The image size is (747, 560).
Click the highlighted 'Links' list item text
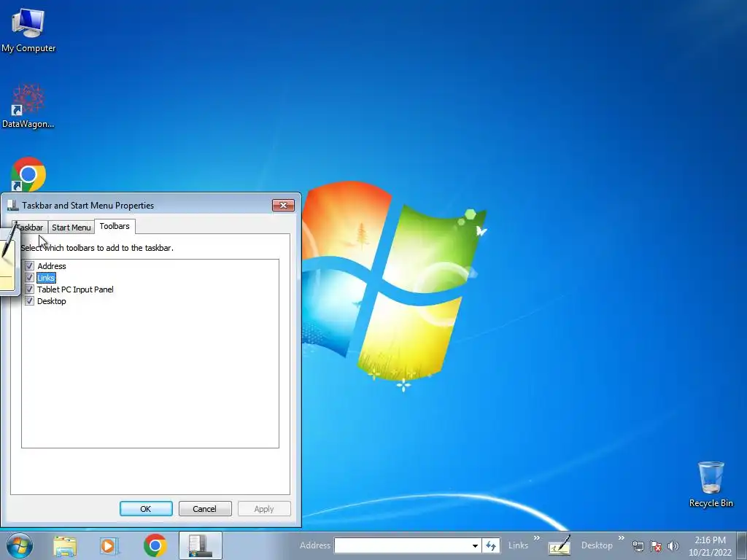point(46,278)
